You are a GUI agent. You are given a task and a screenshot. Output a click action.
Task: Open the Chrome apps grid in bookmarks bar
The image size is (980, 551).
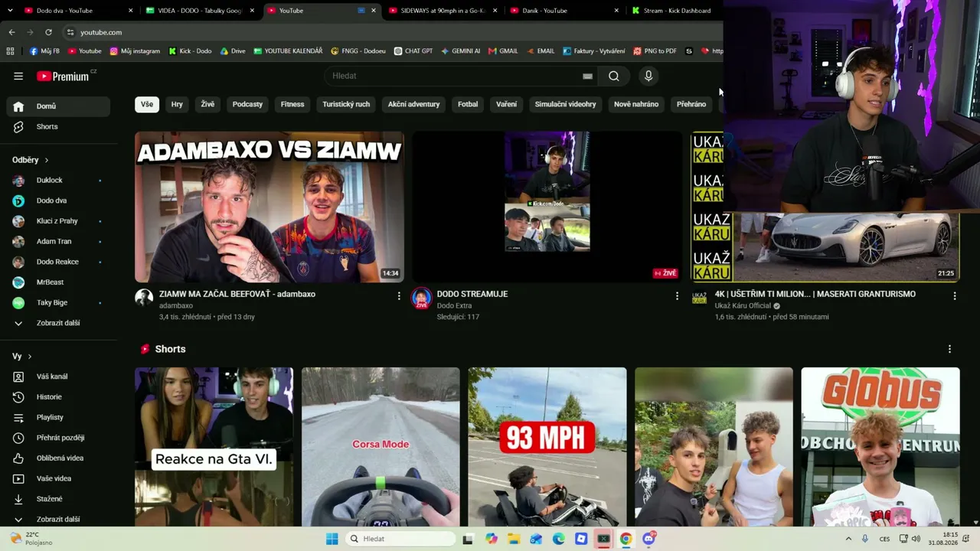tap(10, 51)
